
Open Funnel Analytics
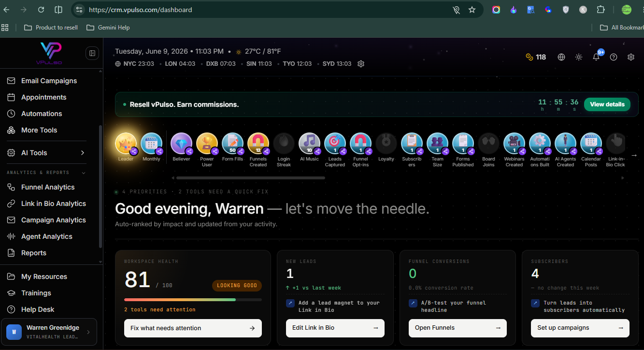pyautogui.click(x=48, y=187)
